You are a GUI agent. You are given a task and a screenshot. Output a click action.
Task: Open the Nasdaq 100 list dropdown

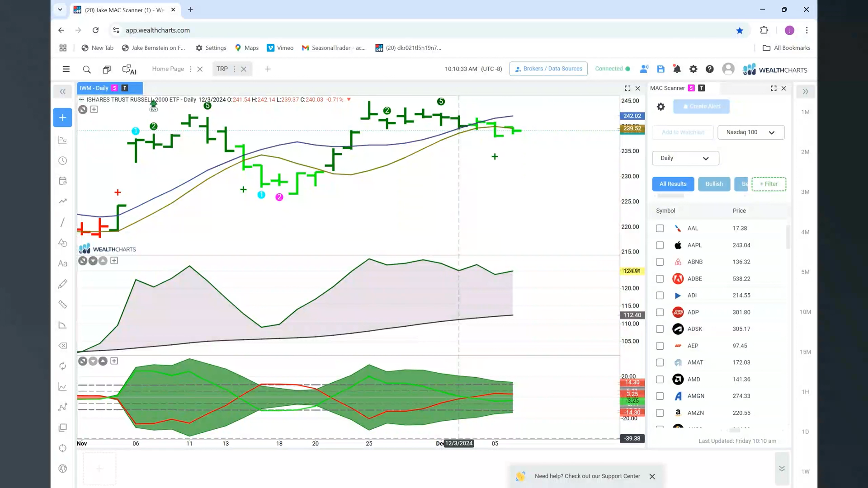750,132
